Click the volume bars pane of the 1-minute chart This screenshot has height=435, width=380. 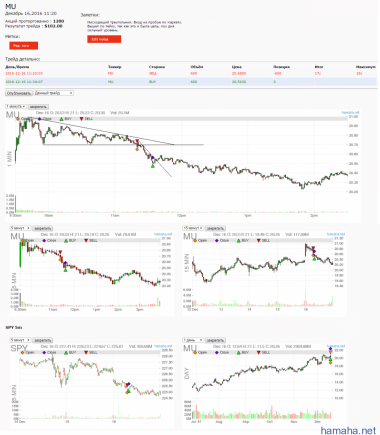pos(182,203)
